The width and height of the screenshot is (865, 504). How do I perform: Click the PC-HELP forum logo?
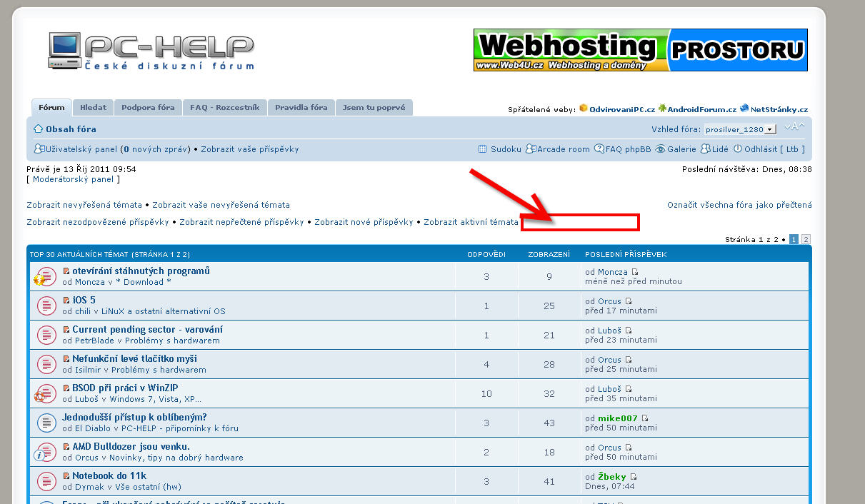(x=151, y=51)
